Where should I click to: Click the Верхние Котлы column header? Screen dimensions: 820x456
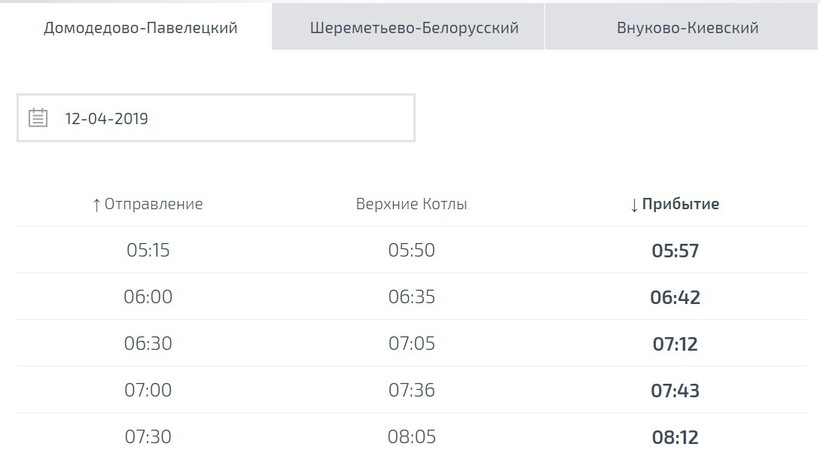click(x=411, y=204)
